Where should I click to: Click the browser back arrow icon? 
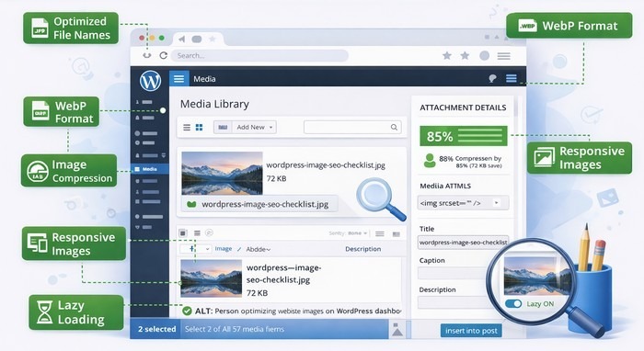[146, 55]
